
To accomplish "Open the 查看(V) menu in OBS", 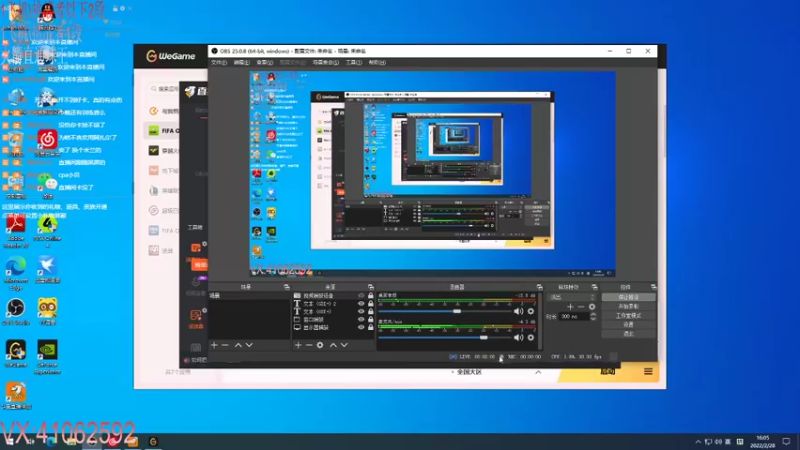I will 264,63.
